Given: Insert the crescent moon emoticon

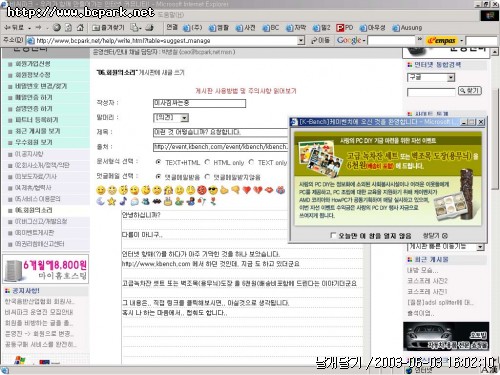Looking at the screenshot, I should 101,201.
